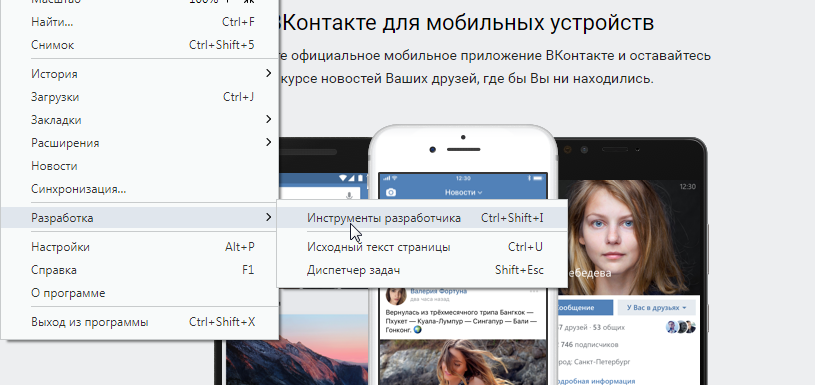Click the post text about Бангкок trip
Screen dimensions: 815x385
[461, 321]
